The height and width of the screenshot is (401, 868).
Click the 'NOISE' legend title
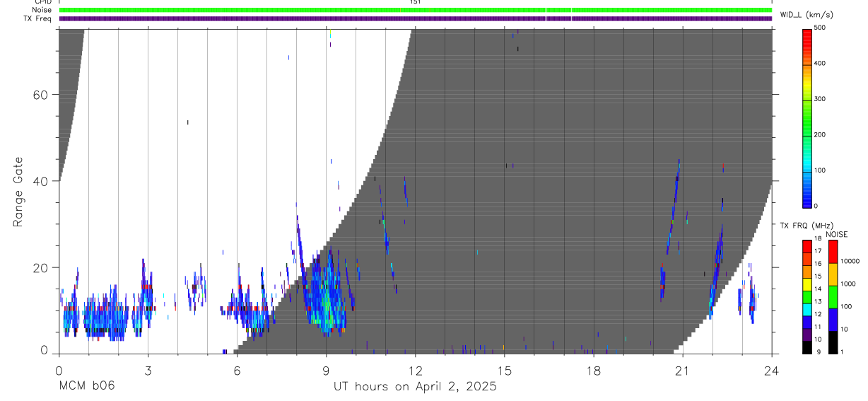pyautogui.click(x=837, y=234)
